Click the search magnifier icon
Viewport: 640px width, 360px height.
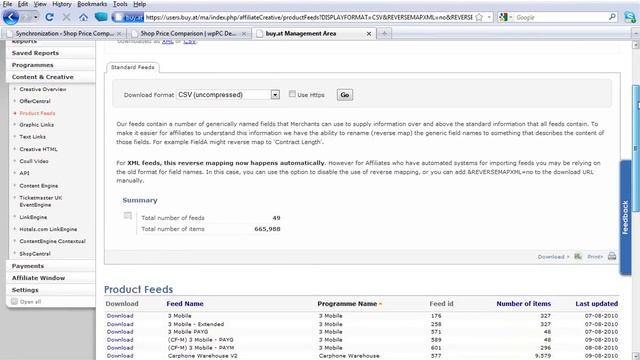point(612,17)
